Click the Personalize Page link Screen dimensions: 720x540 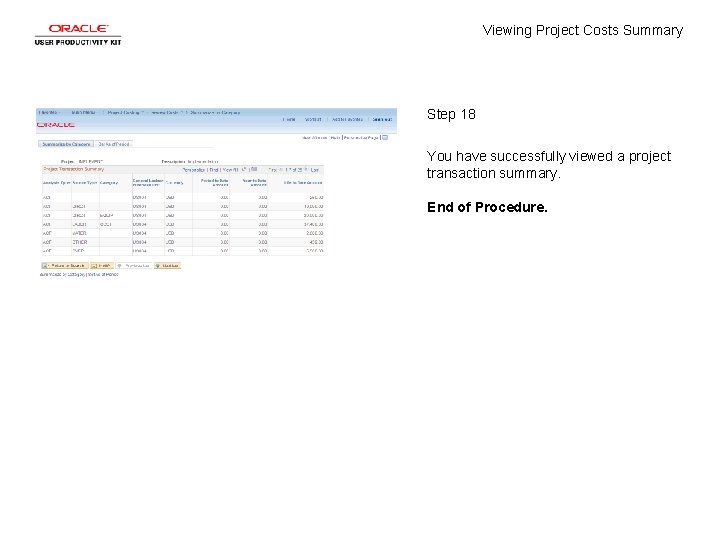[361, 138]
